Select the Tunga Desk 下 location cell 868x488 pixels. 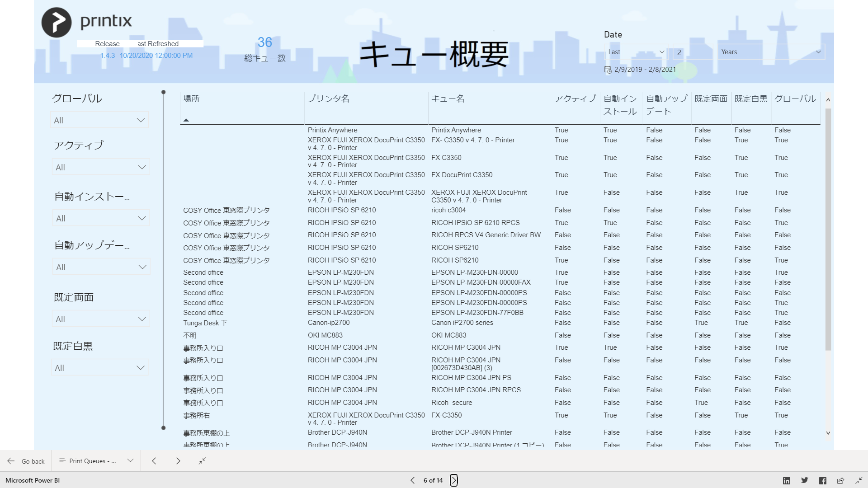(205, 323)
